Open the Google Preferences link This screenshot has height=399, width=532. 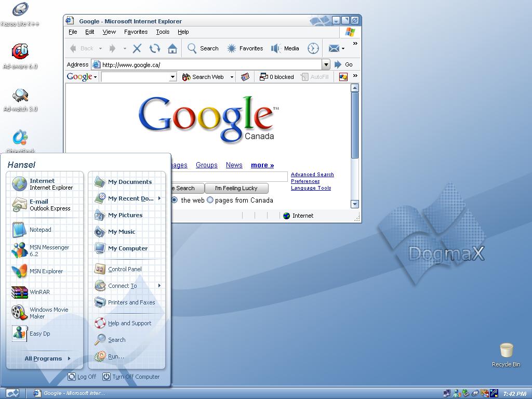305,181
